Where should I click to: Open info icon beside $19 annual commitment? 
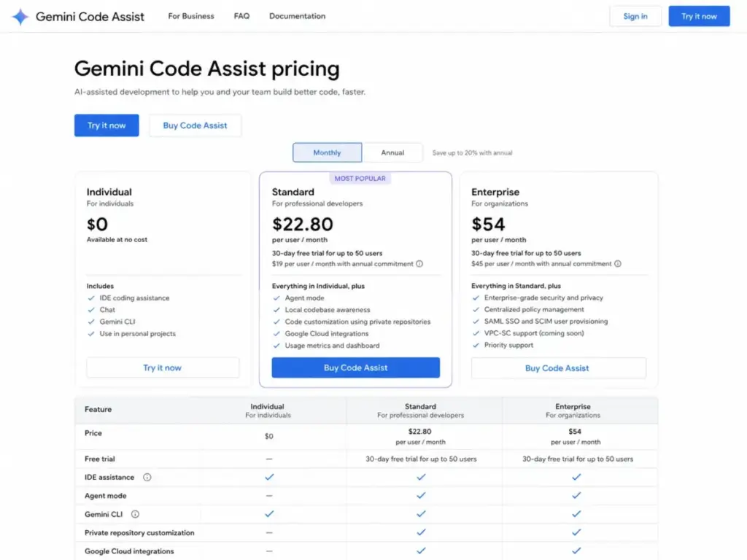(419, 264)
